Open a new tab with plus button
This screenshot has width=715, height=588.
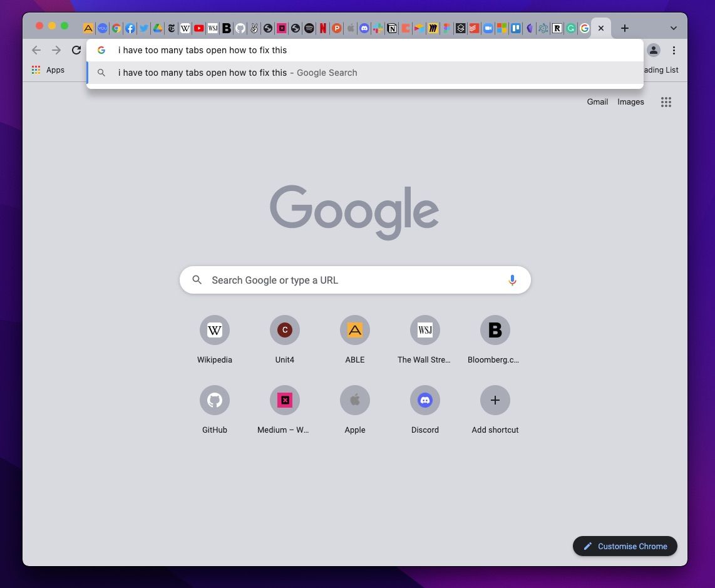click(x=625, y=28)
